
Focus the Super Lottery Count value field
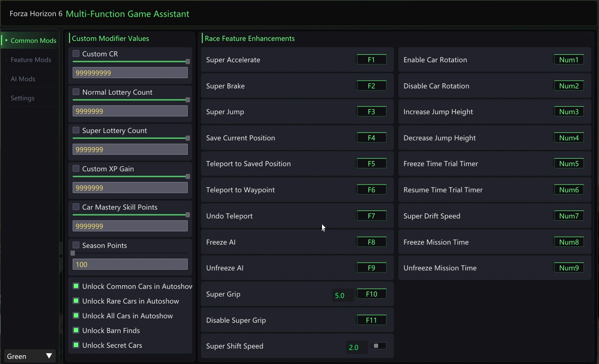click(130, 150)
